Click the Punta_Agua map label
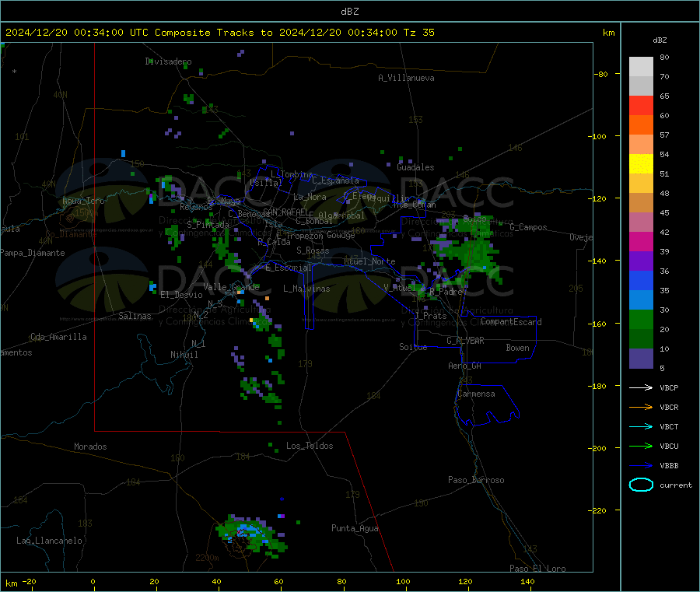This screenshot has height=592, width=700. [x=355, y=529]
